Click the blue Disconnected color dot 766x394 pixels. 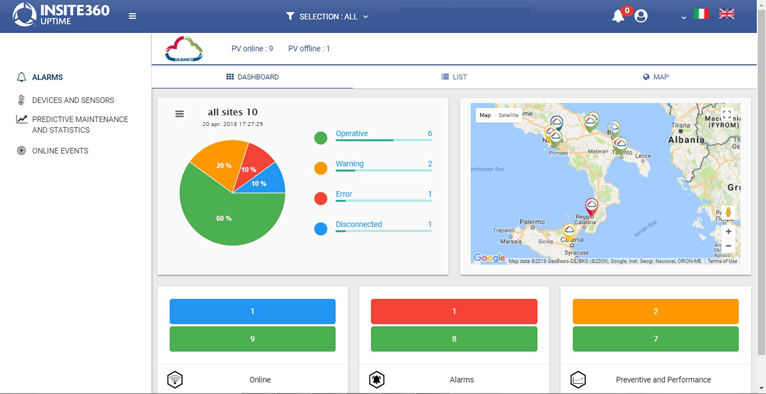[320, 229]
